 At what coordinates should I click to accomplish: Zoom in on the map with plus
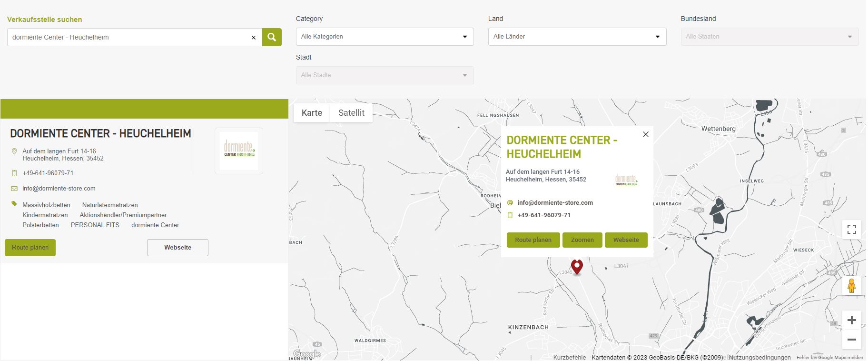(x=852, y=320)
